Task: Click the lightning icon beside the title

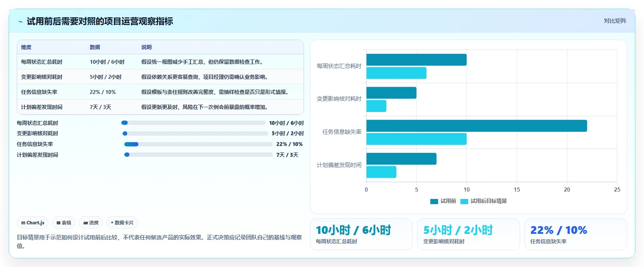Action: (x=20, y=22)
